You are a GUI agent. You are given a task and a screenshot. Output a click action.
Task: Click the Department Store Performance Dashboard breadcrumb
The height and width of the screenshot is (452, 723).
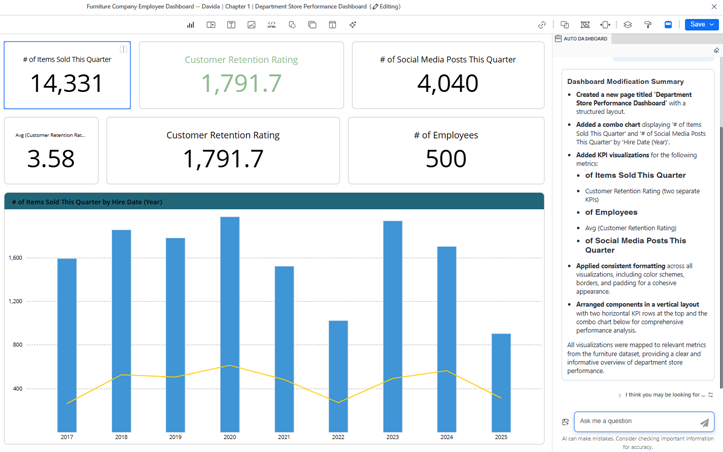click(x=309, y=7)
